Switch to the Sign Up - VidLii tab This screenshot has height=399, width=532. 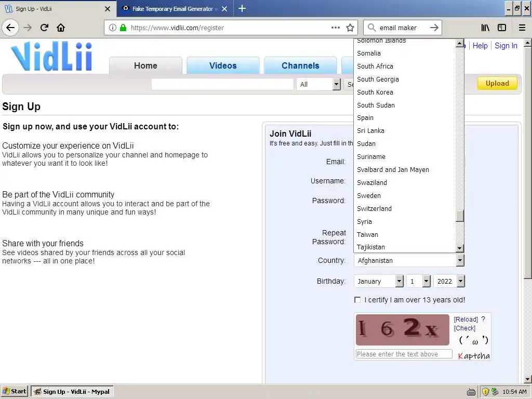(x=58, y=9)
